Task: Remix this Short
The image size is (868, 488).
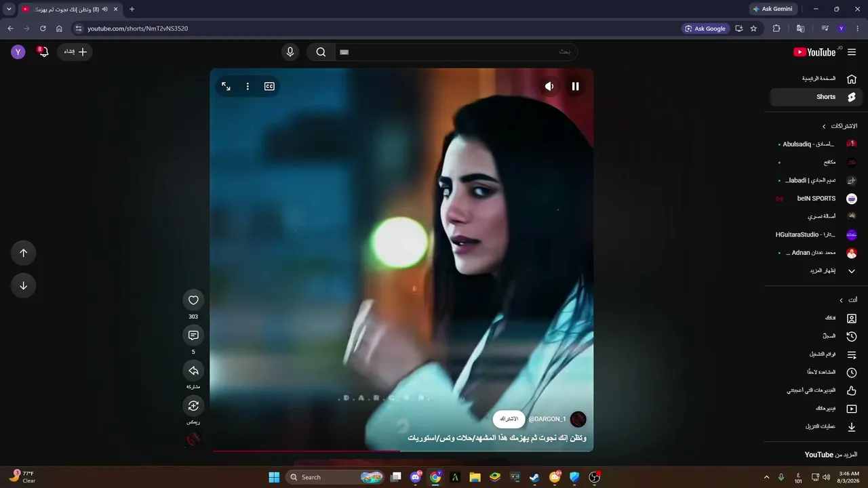Action: pos(193,406)
